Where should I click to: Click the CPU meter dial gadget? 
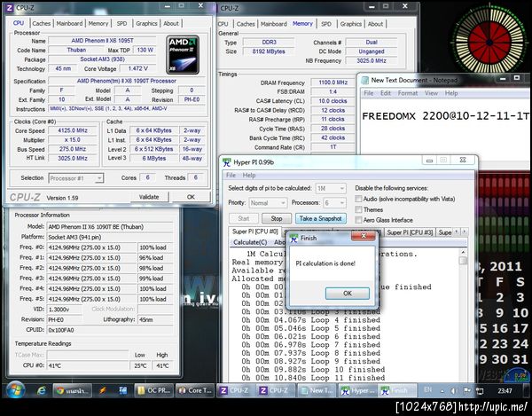489,42
